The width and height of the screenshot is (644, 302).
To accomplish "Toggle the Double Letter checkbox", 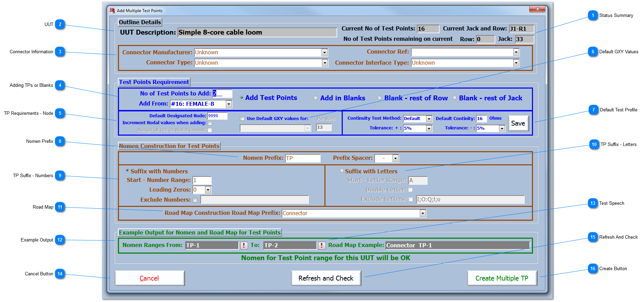I will 411,190.
